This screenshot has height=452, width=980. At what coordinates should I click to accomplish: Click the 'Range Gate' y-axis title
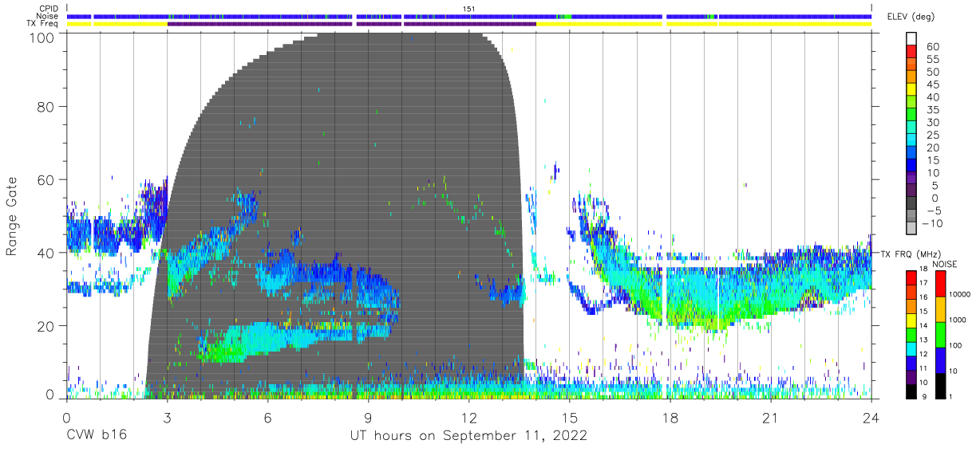[x=12, y=215]
